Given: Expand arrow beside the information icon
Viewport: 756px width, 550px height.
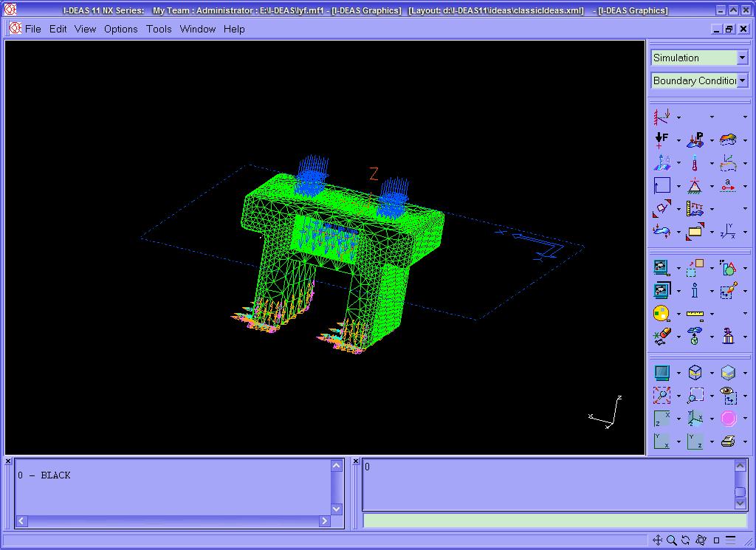Looking at the screenshot, I should click(712, 291).
